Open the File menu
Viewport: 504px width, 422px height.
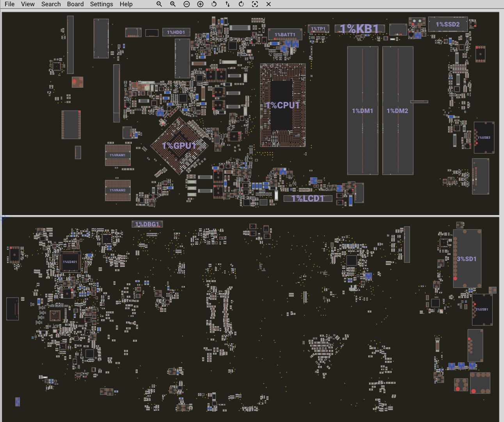pos(9,4)
